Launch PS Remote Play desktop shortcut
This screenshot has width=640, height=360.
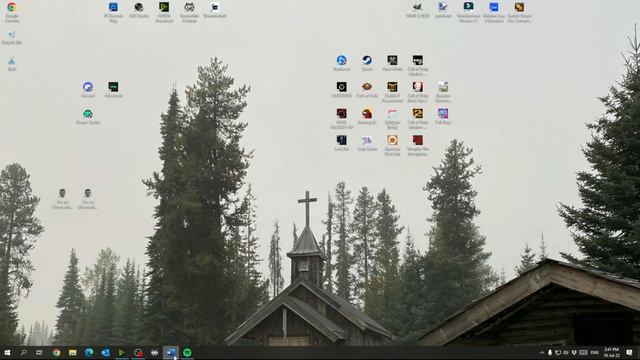coord(113,11)
